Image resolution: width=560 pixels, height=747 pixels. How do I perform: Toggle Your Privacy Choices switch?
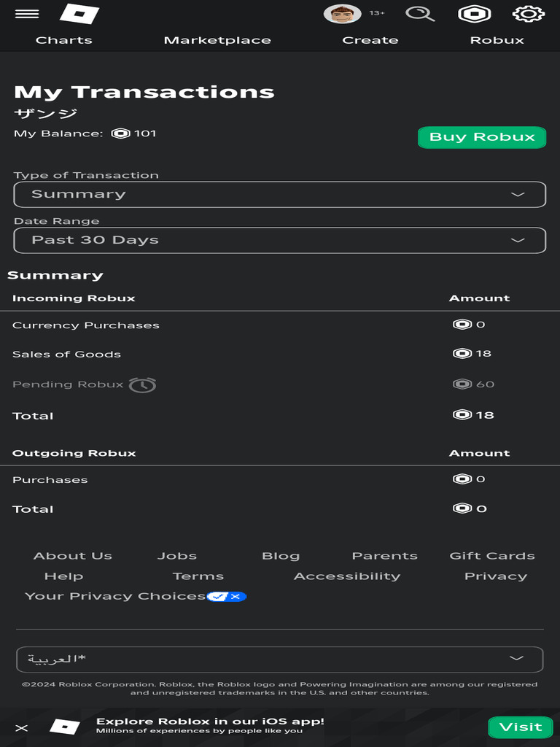[227, 597]
